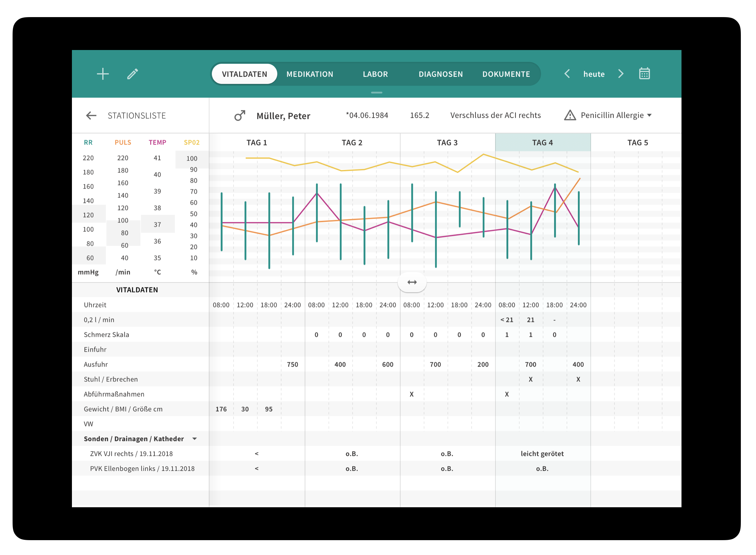The width and height of the screenshot is (756, 555).
Task: Toggle the SP02 series label
Action: (192, 142)
